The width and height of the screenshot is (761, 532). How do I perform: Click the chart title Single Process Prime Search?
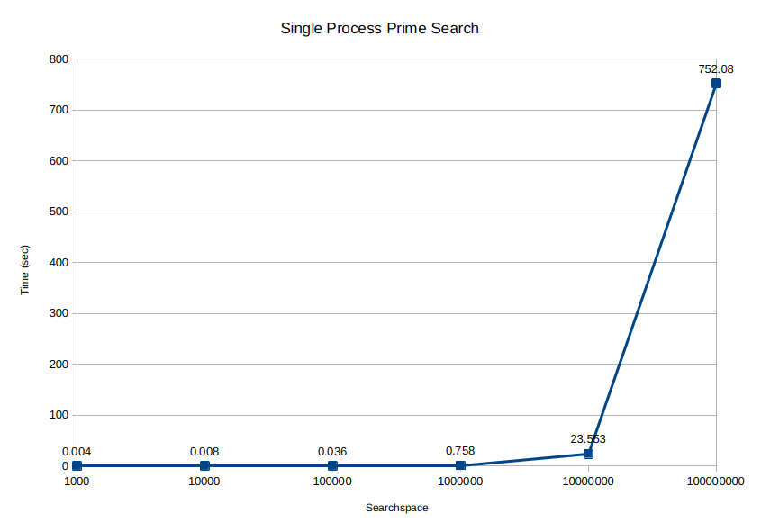[379, 28]
